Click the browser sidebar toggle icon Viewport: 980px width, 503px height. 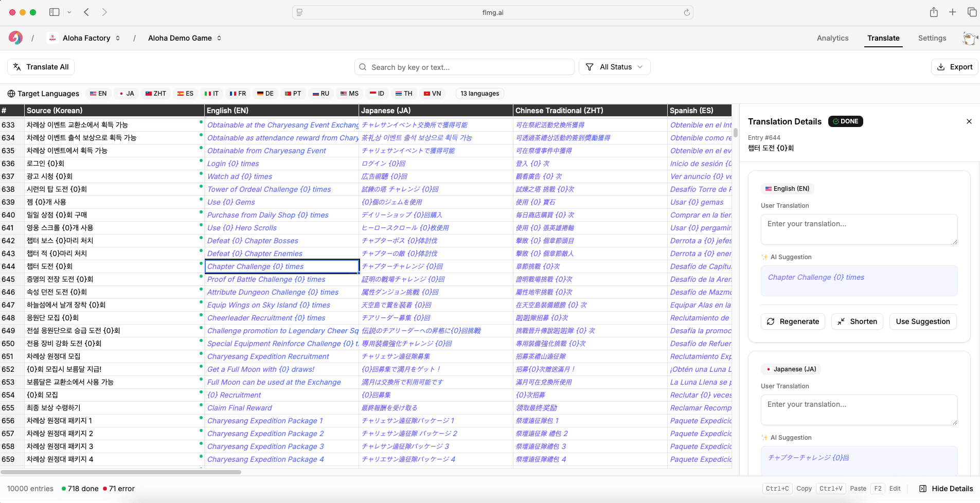(54, 12)
